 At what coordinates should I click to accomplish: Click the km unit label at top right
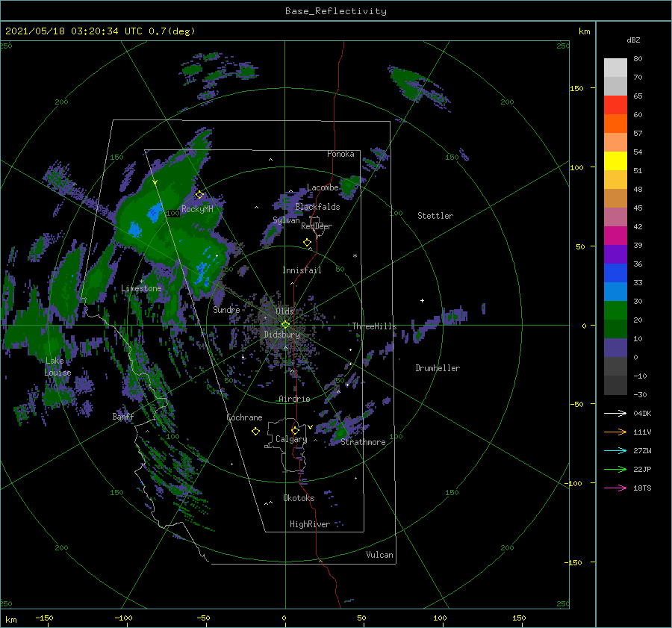point(585,31)
